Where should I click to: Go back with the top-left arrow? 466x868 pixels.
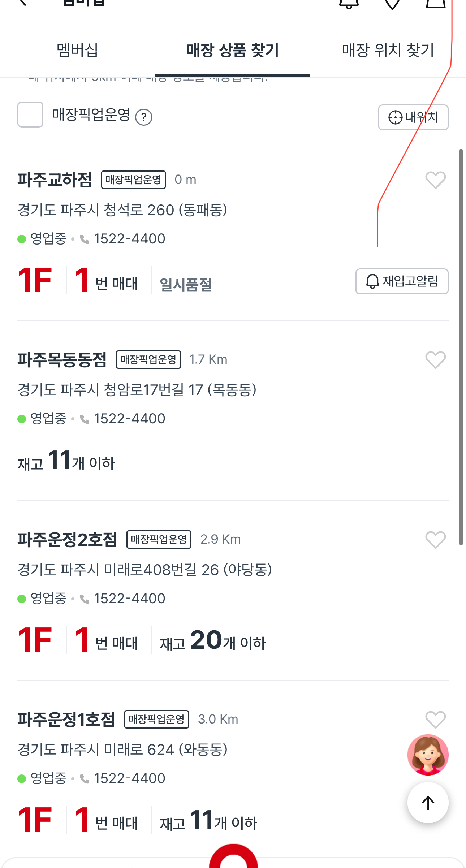[22, 2]
